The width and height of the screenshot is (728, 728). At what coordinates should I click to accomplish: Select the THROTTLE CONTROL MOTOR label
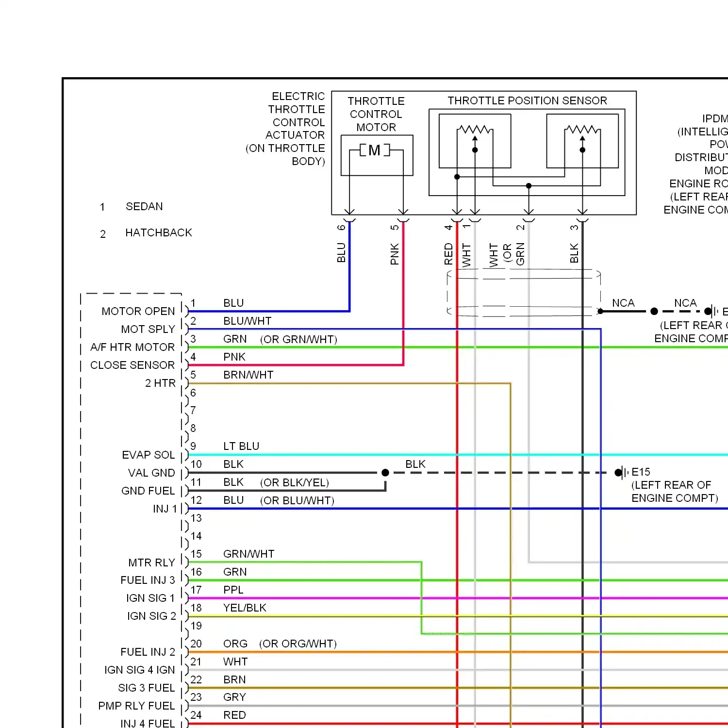pyautogui.click(x=376, y=114)
